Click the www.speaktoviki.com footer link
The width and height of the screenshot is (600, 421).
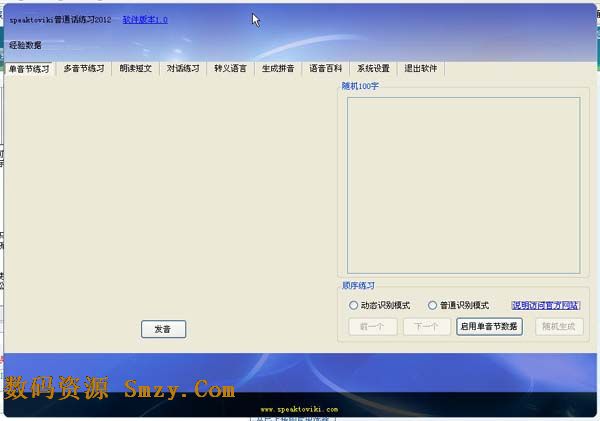coord(299,410)
